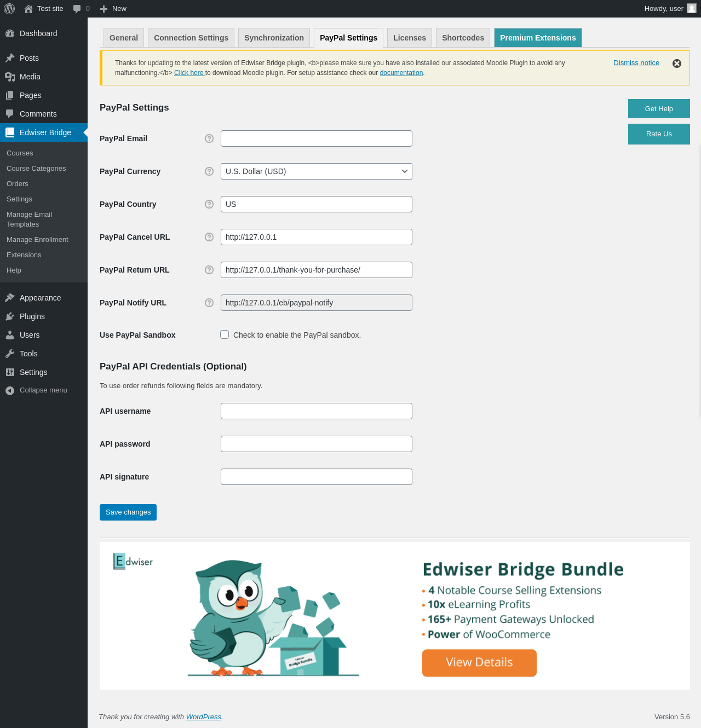
Task: Open Manage Enrollment submenu item
Action: [x=37, y=240]
